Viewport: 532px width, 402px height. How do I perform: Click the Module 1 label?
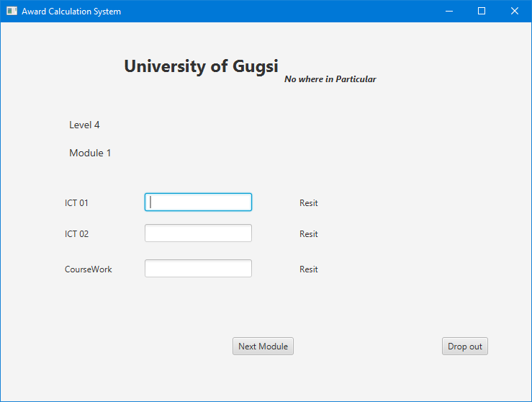pos(90,153)
